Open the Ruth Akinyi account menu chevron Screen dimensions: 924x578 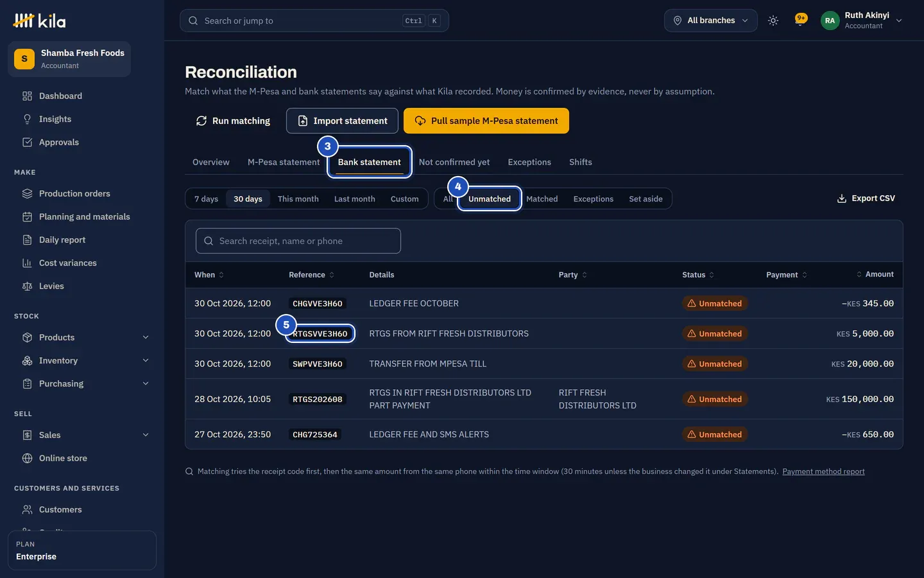pyautogui.click(x=899, y=21)
